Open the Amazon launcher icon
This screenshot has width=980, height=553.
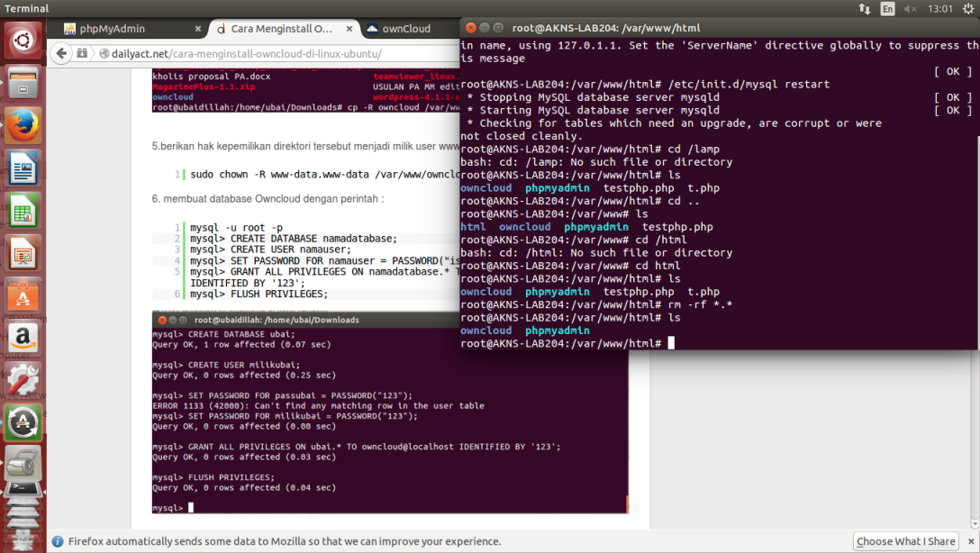(x=23, y=338)
